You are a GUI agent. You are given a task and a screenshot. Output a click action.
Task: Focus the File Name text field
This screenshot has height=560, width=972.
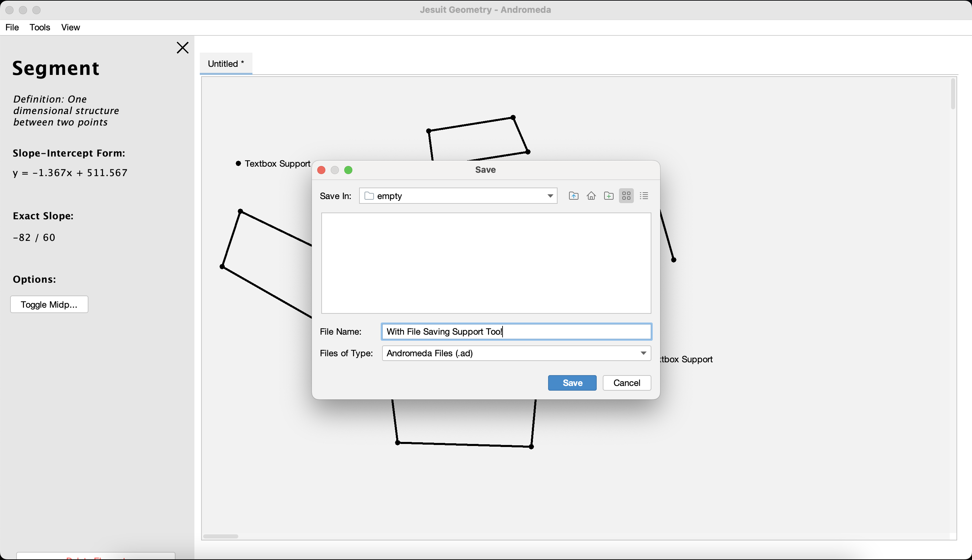(x=516, y=332)
